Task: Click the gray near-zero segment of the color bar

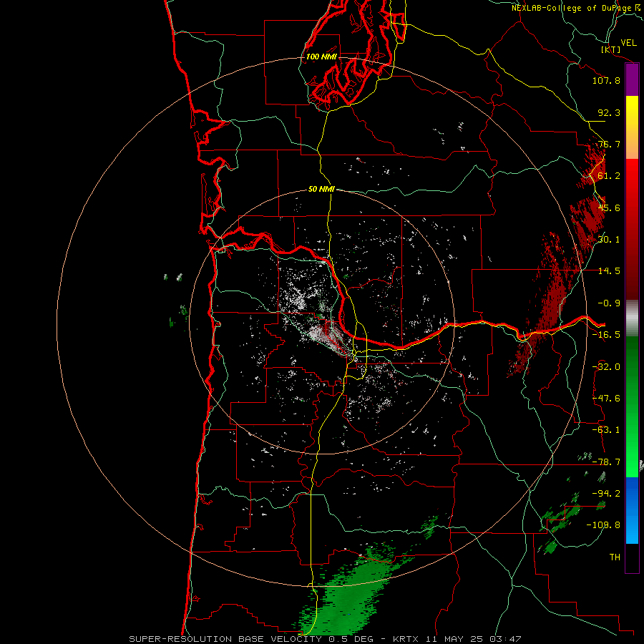Action: point(632,318)
